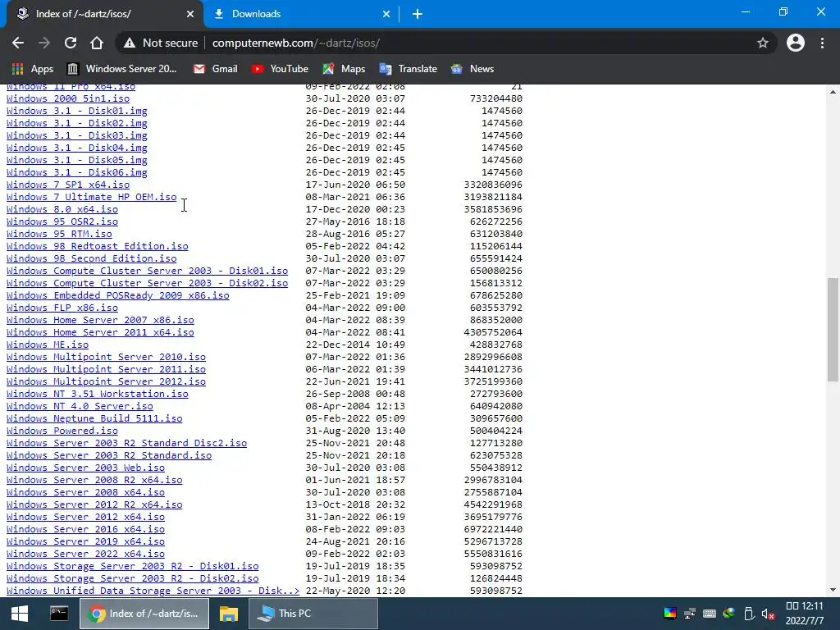Open the Windows Server 20... bookmark
The image size is (840, 630).
click(x=122, y=69)
